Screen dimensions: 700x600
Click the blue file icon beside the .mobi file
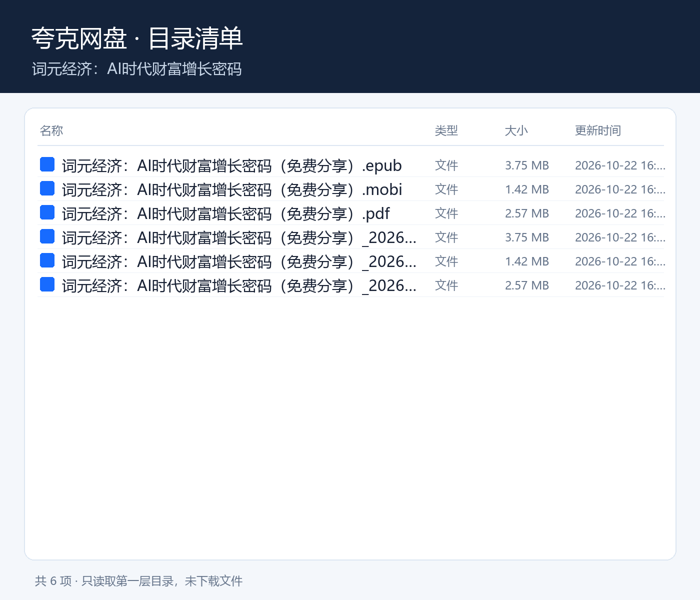click(47, 188)
